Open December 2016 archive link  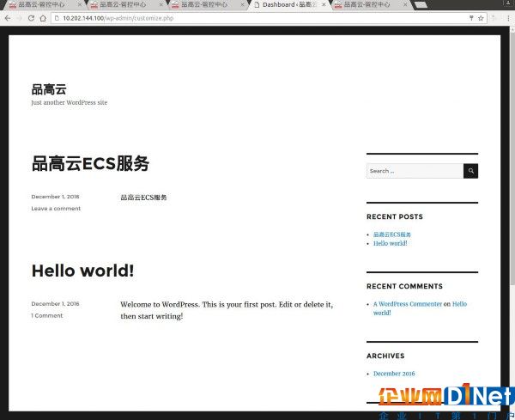coord(394,374)
